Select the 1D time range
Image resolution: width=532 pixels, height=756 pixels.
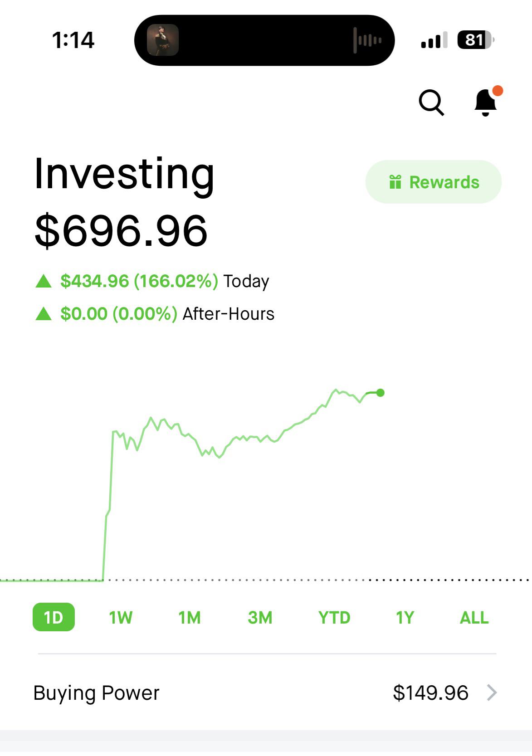(54, 617)
